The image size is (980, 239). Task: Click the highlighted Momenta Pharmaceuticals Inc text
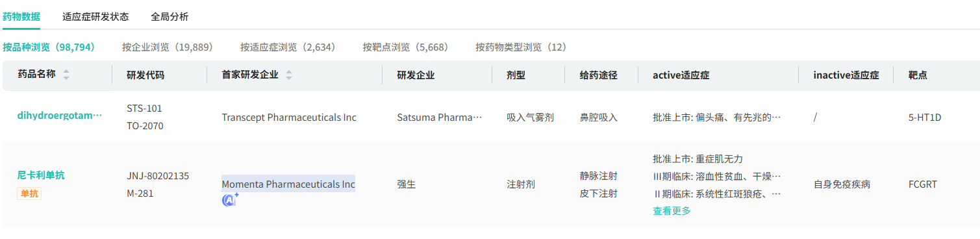click(288, 184)
